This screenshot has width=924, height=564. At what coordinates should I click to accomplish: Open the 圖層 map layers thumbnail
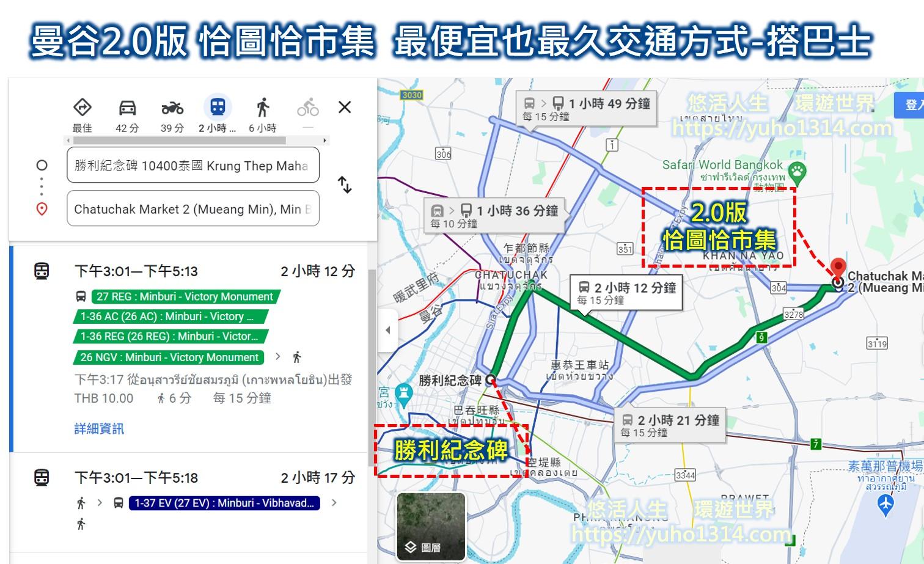coord(431,526)
